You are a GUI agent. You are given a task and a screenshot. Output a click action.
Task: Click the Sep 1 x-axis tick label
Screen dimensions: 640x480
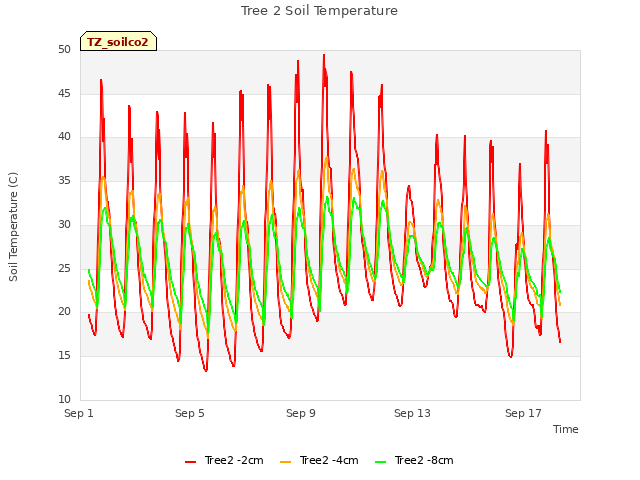tap(79, 413)
